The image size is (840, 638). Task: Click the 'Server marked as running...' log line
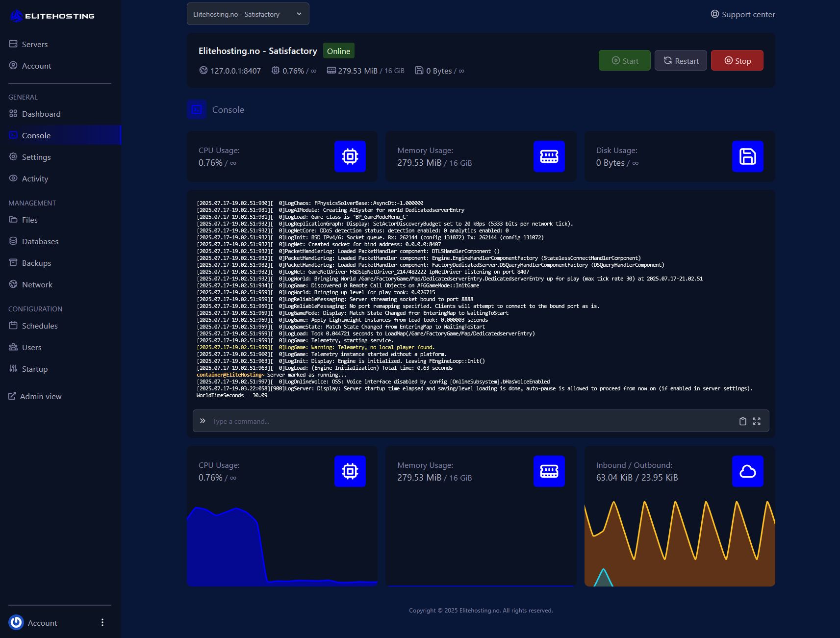click(272, 375)
